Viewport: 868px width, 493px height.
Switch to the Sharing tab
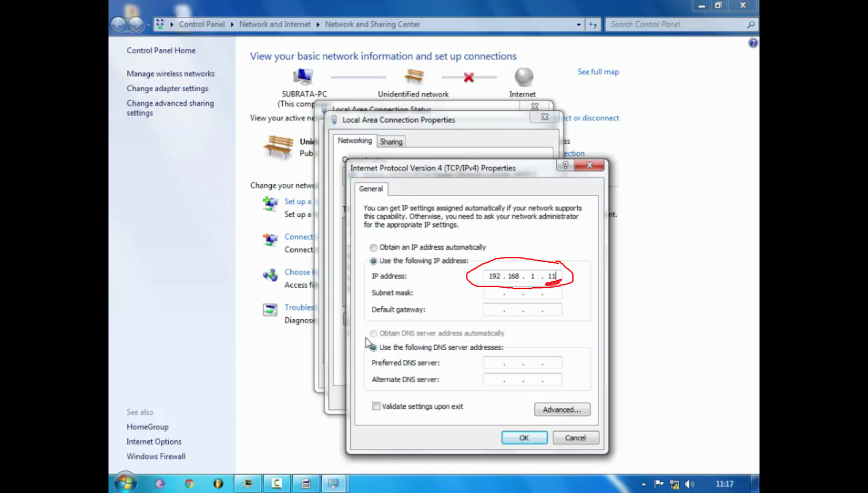(x=391, y=141)
